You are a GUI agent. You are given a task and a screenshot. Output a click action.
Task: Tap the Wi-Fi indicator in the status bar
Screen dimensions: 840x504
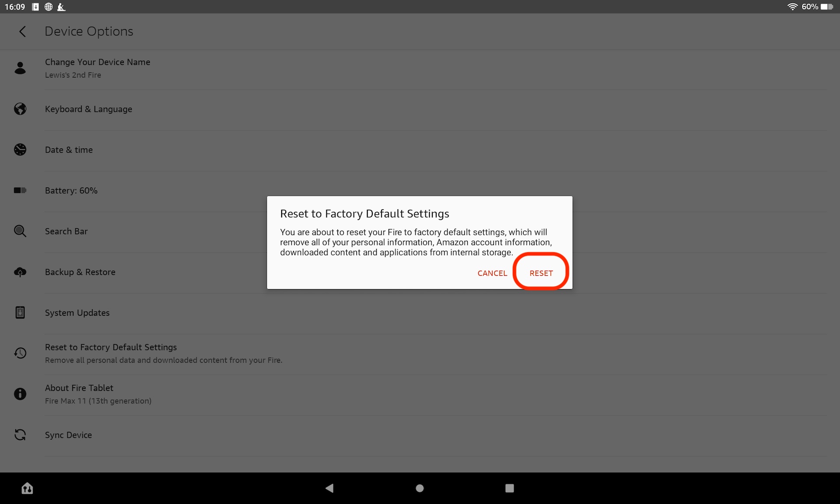point(793,7)
